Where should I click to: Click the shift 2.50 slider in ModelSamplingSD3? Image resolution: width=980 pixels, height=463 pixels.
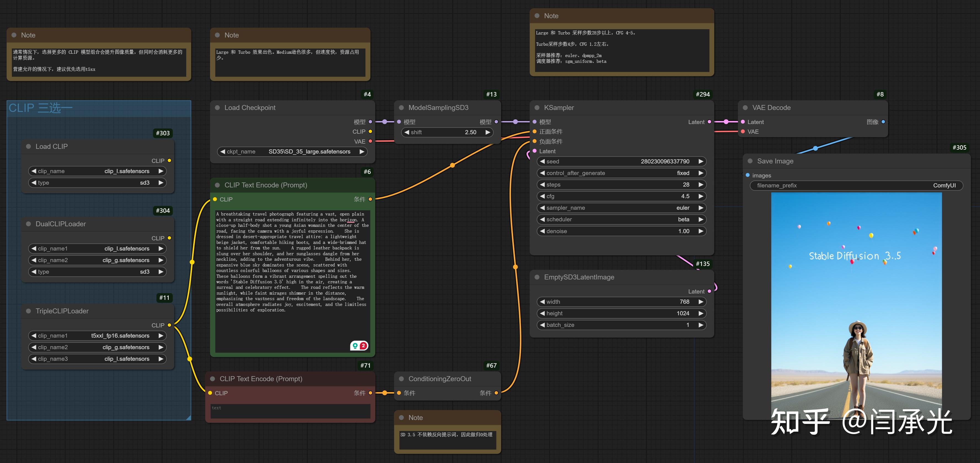(x=447, y=132)
